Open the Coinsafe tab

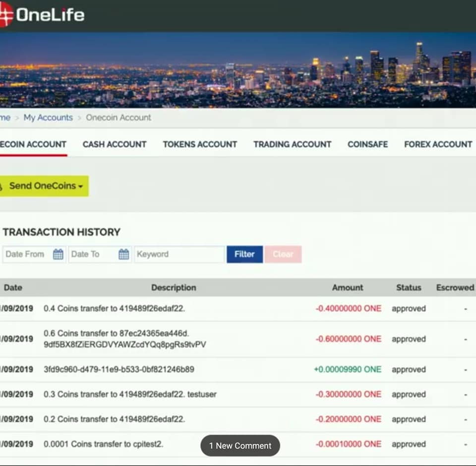367,144
